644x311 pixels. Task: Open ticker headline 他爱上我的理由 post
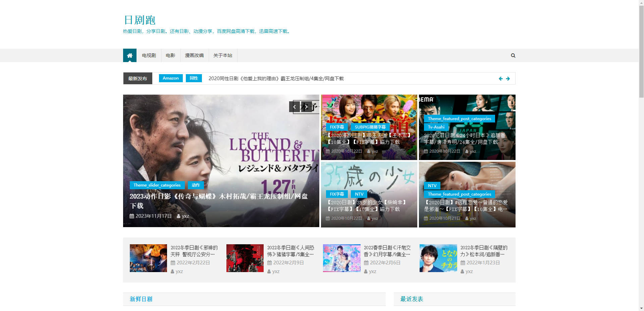(276, 79)
